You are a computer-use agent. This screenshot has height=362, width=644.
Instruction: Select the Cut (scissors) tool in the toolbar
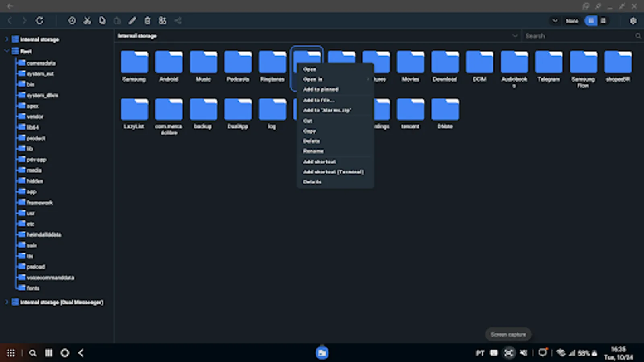pyautogui.click(x=87, y=21)
